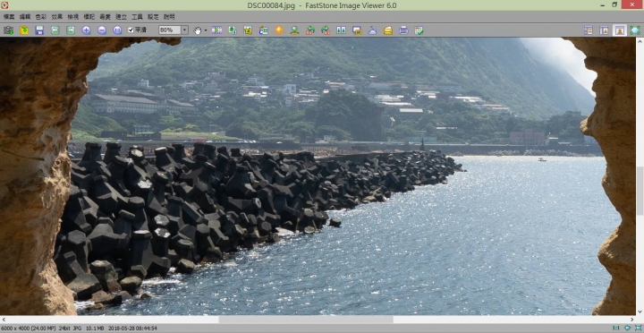Click the status bar 1:1 actual size button

615,328
